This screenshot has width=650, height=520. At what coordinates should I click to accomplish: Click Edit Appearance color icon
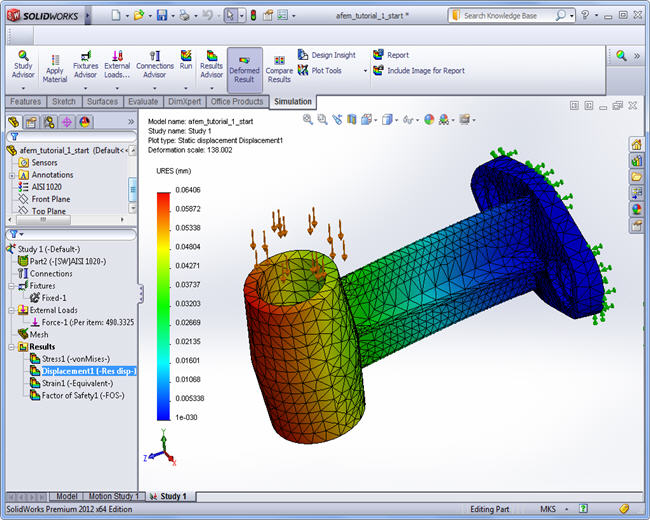coord(429,120)
